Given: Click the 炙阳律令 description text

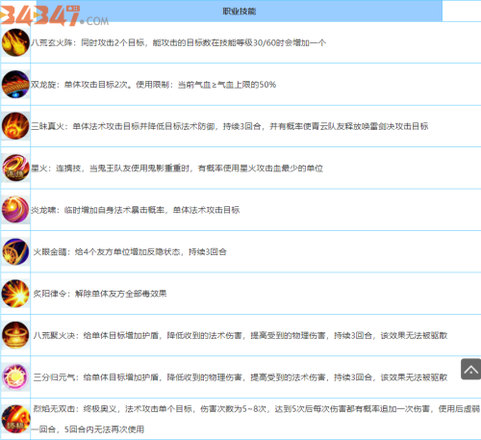Looking at the screenshot, I should coord(100,294).
